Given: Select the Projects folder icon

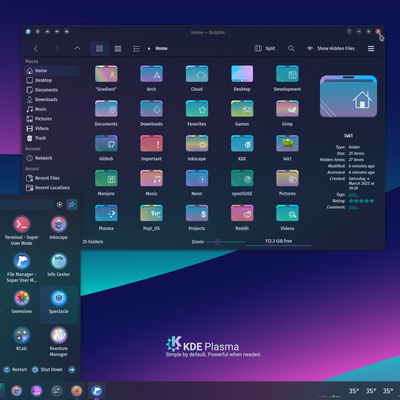Looking at the screenshot, I should point(197,213).
